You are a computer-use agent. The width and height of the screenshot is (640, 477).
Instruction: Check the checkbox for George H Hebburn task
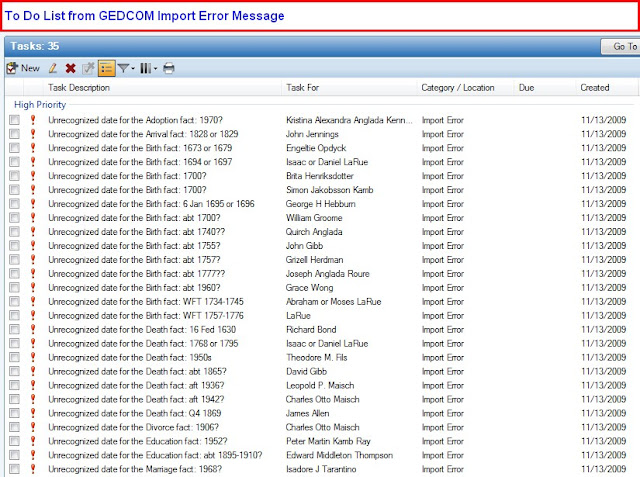click(x=14, y=204)
